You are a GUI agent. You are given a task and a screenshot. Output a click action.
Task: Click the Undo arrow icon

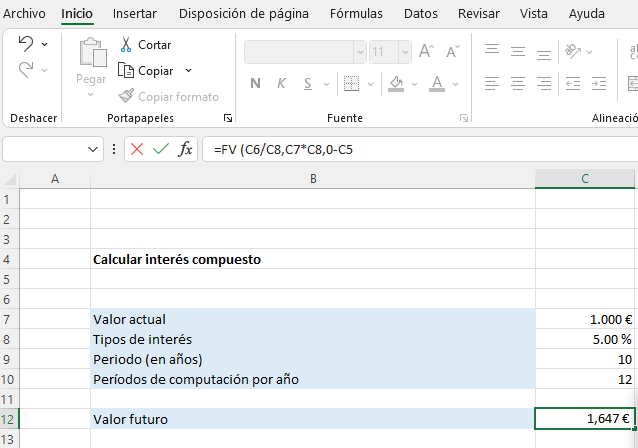tap(26, 44)
